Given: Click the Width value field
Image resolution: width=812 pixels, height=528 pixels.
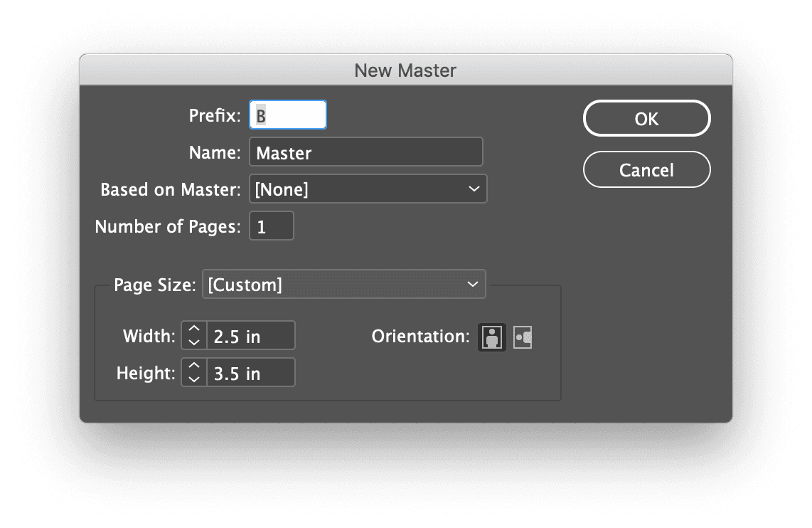Looking at the screenshot, I should [250, 337].
